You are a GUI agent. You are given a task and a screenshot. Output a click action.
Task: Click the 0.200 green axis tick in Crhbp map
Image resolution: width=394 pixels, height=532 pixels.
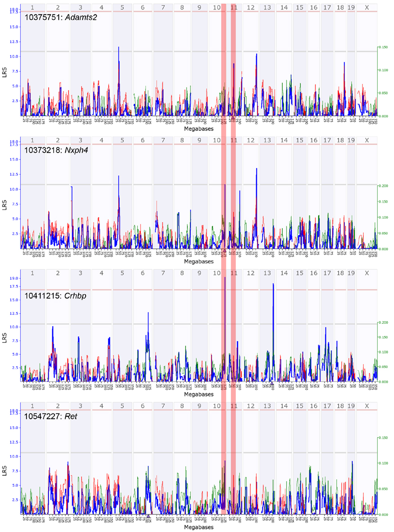tap(384, 323)
